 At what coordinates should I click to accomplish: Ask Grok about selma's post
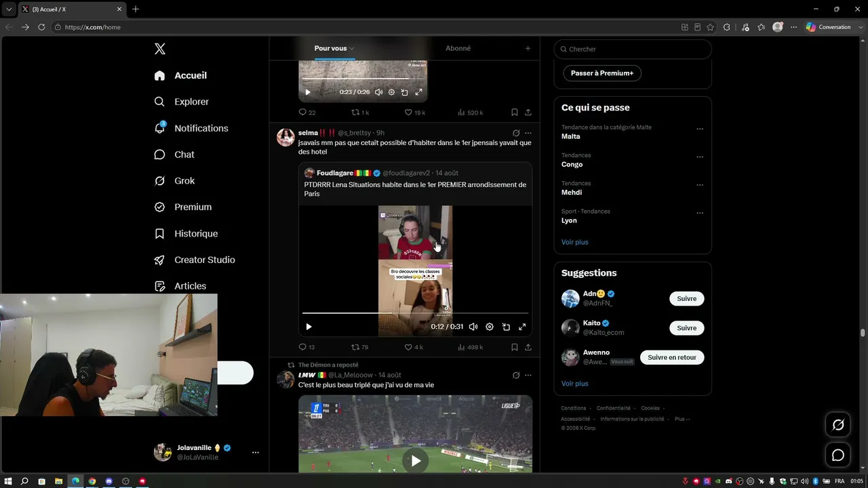point(516,133)
